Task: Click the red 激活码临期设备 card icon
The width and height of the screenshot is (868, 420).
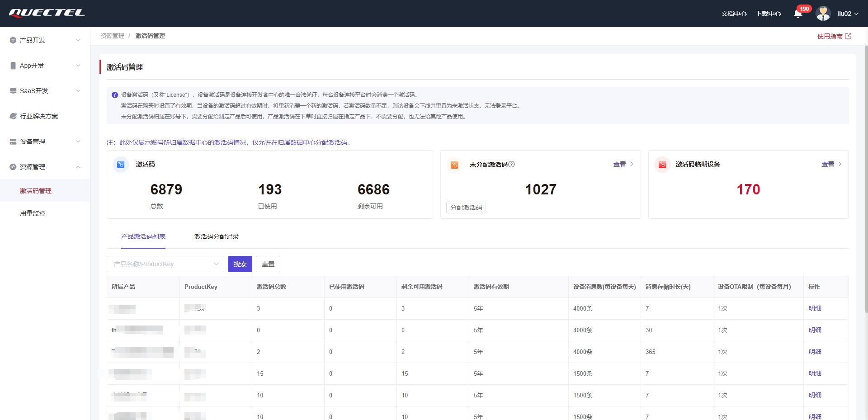Action: [x=662, y=165]
